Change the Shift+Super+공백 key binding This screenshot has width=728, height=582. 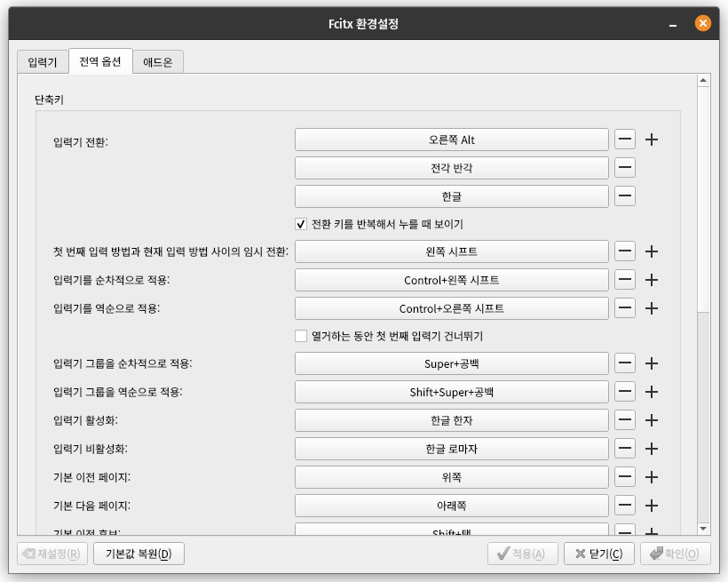tap(451, 392)
